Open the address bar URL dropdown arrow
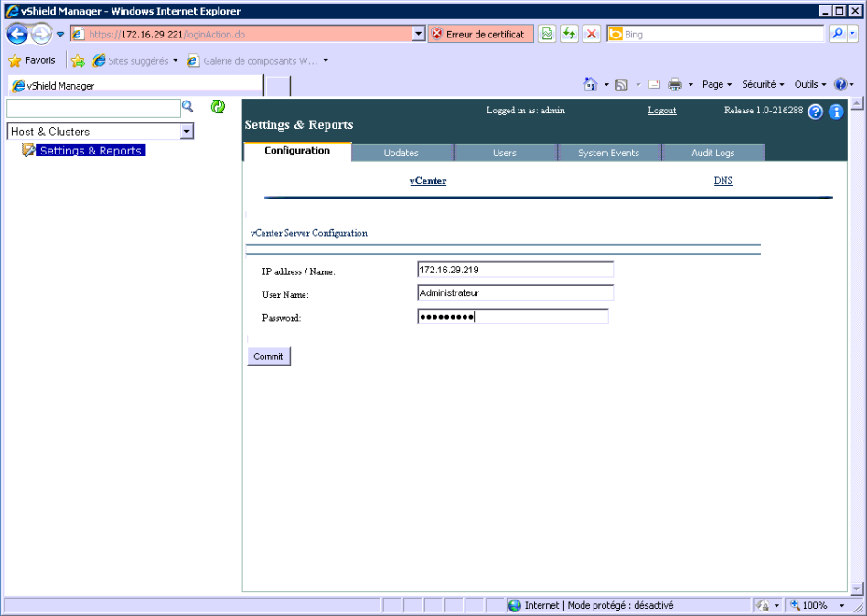The width and height of the screenshot is (867, 616). [419, 34]
